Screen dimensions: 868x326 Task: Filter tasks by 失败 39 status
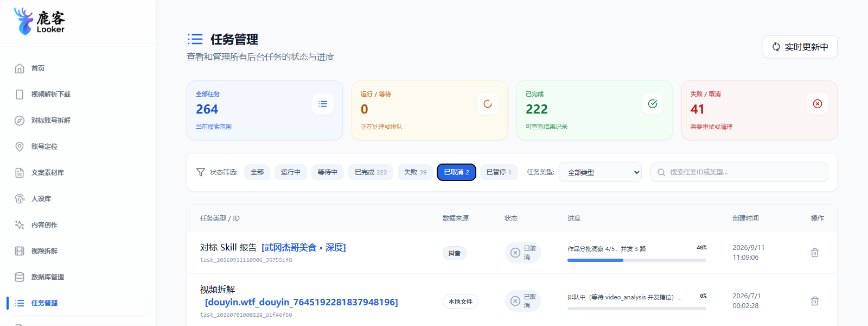coord(415,172)
